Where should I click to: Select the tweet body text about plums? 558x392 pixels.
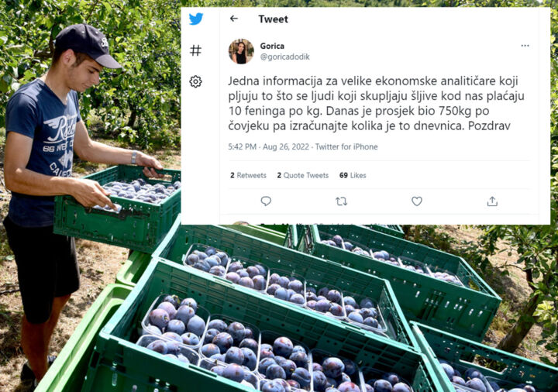pos(376,103)
